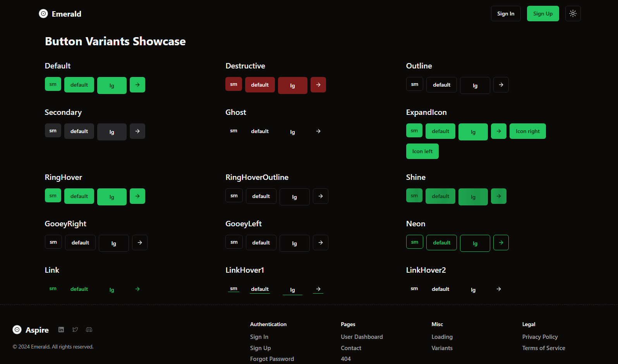Viewport: 618px width, 364px height.
Task: Click the Neon variant arrow icon button
Action: tap(501, 243)
